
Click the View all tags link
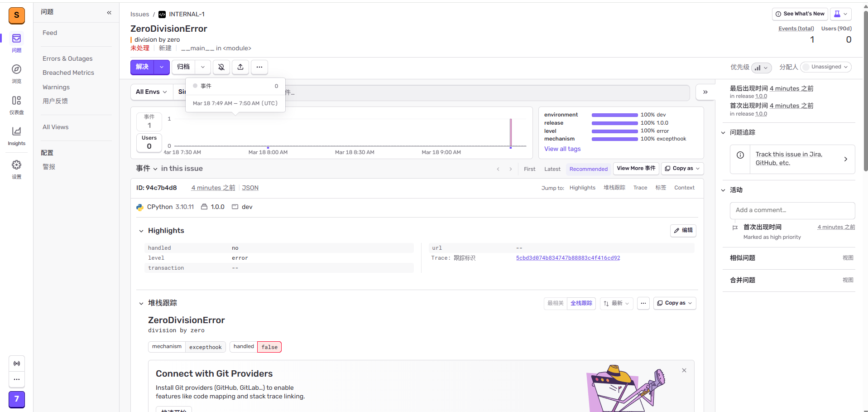562,149
